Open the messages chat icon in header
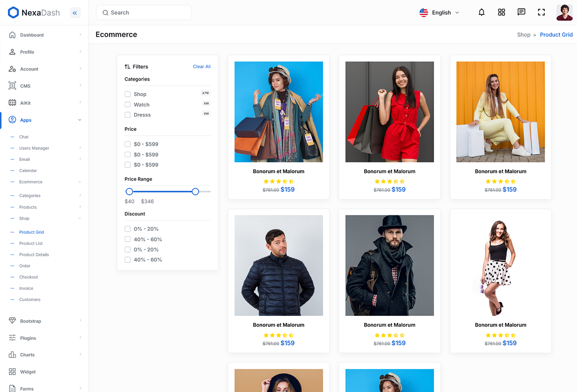577x392 pixels. pos(521,12)
